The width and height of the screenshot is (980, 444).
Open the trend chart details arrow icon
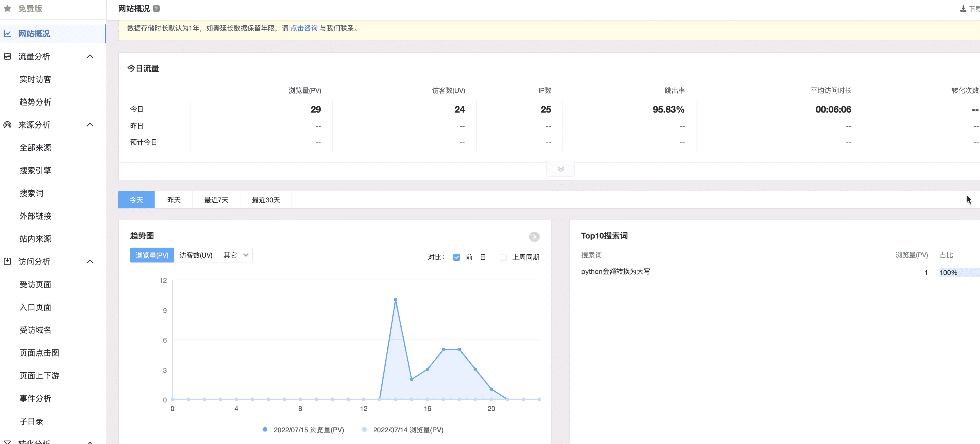[534, 237]
